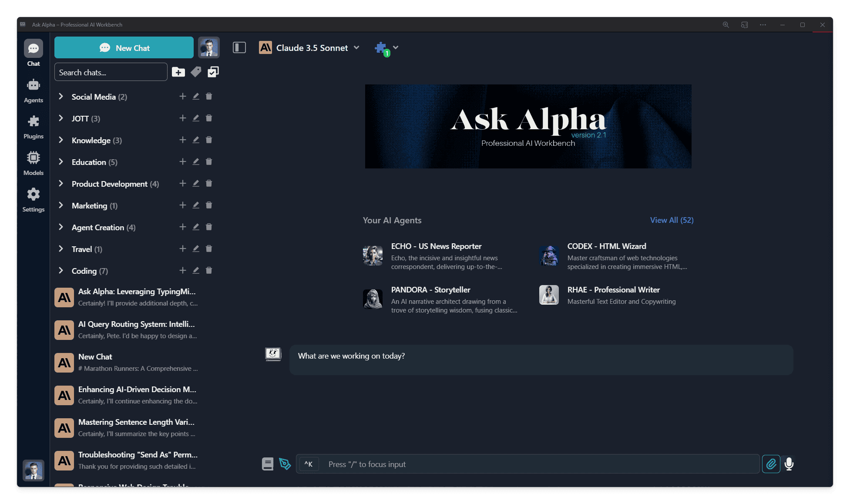
Task: Click the tag filter icon
Action: pos(196,72)
